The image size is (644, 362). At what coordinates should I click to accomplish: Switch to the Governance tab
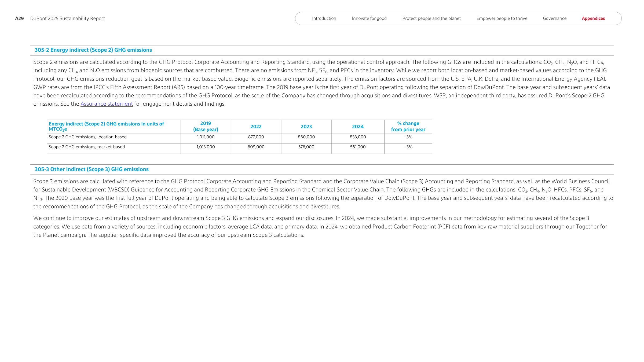point(555,19)
